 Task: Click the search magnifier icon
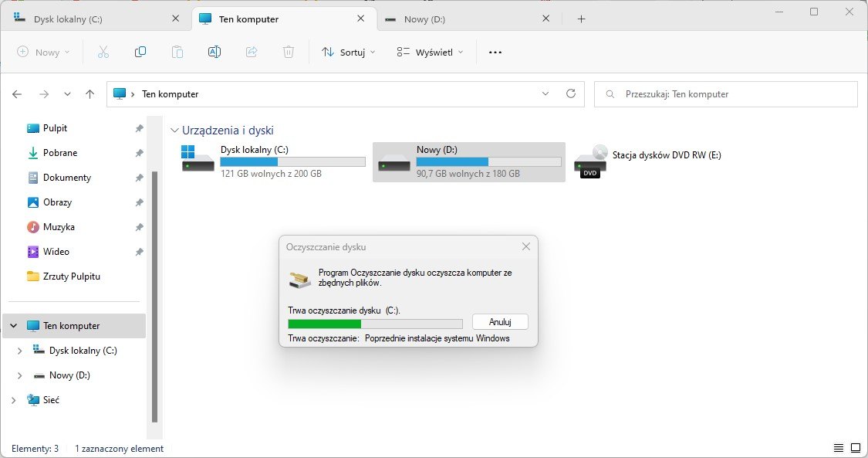[x=610, y=94]
